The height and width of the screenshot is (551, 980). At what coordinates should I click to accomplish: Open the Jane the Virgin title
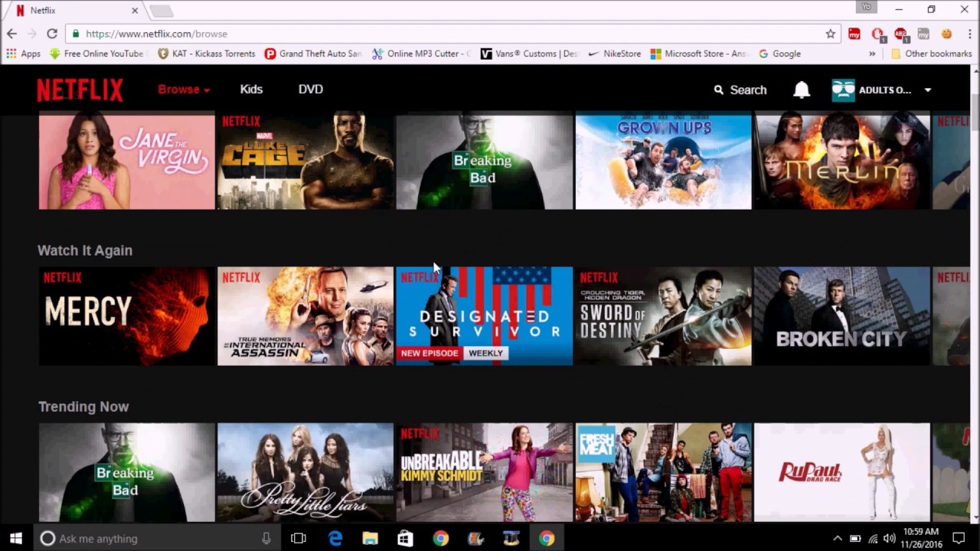[127, 161]
